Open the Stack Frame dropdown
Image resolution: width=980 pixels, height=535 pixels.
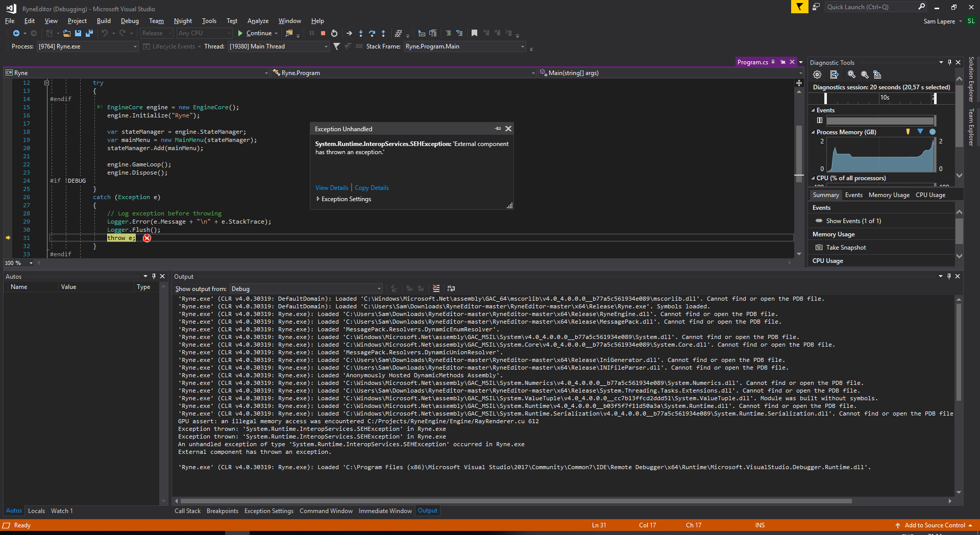tap(522, 46)
